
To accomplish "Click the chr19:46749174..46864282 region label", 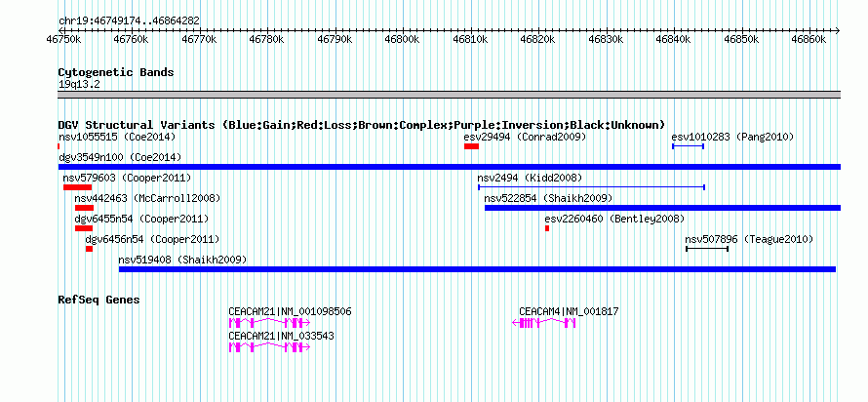I will click(129, 21).
